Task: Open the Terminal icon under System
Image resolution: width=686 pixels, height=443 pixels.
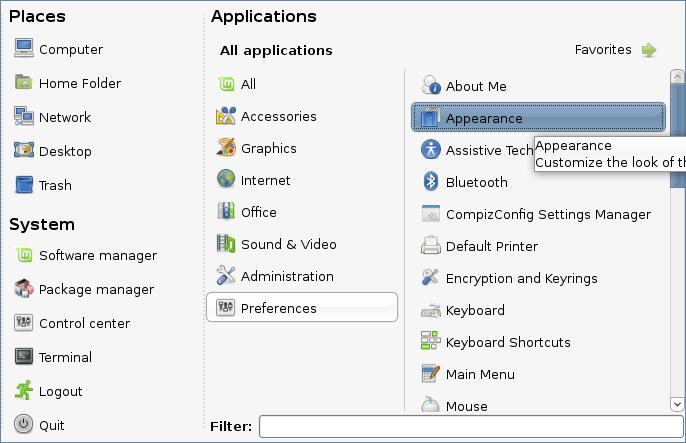Action: (24, 357)
